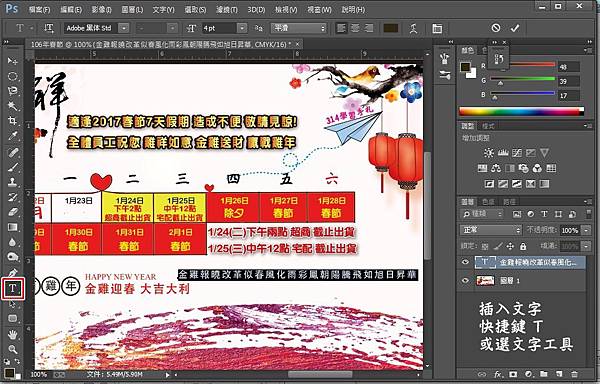600x384 pixels.
Task: Select the Blur tool
Action: pos(13,242)
